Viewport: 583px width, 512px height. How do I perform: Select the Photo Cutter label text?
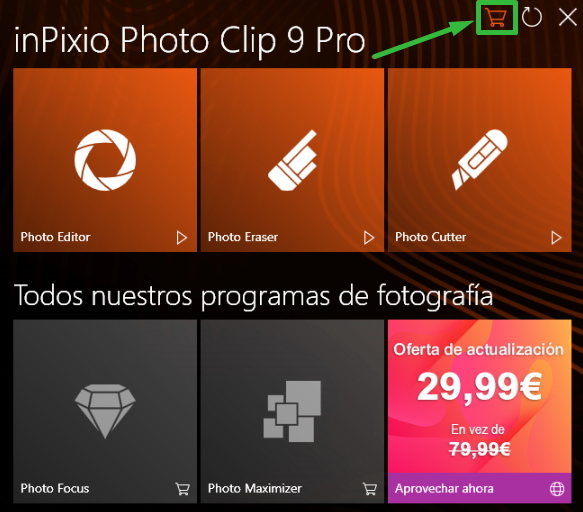pyautogui.click(x=431, y=237)
